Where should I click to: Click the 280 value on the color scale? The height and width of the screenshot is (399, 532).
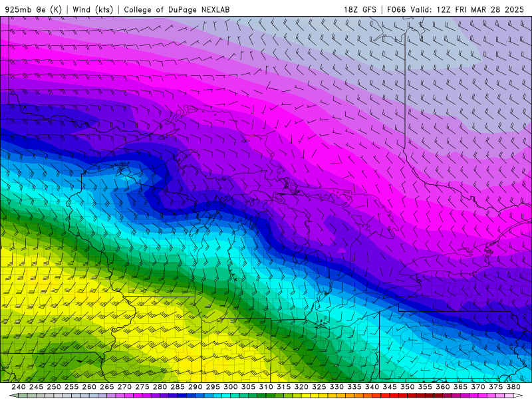point(160,387)
